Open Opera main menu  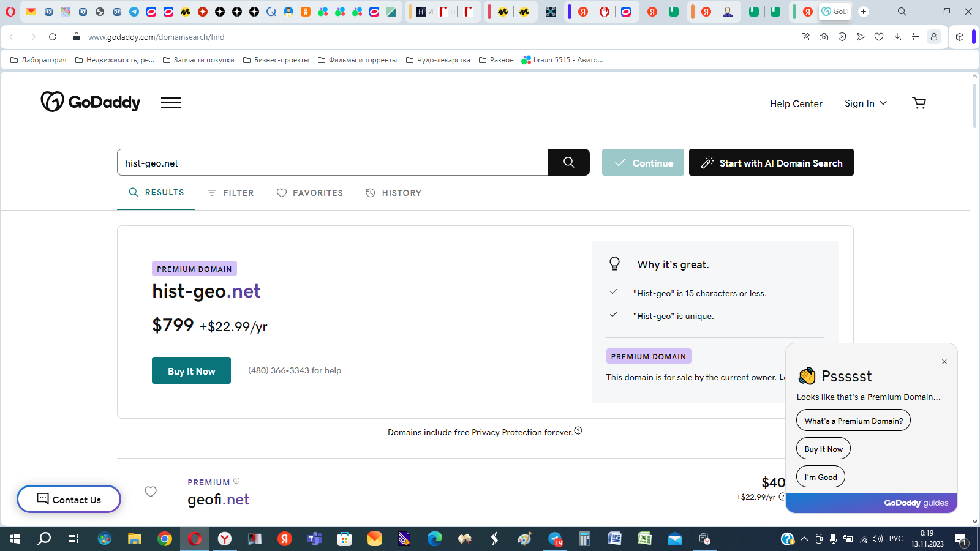click(x=10, y=11)
